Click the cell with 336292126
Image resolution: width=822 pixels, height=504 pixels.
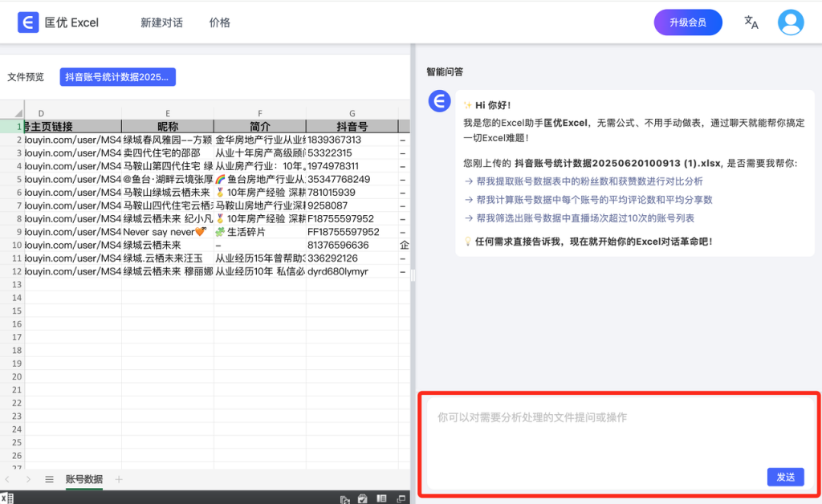pyautogui.click(x=352, y=258)
